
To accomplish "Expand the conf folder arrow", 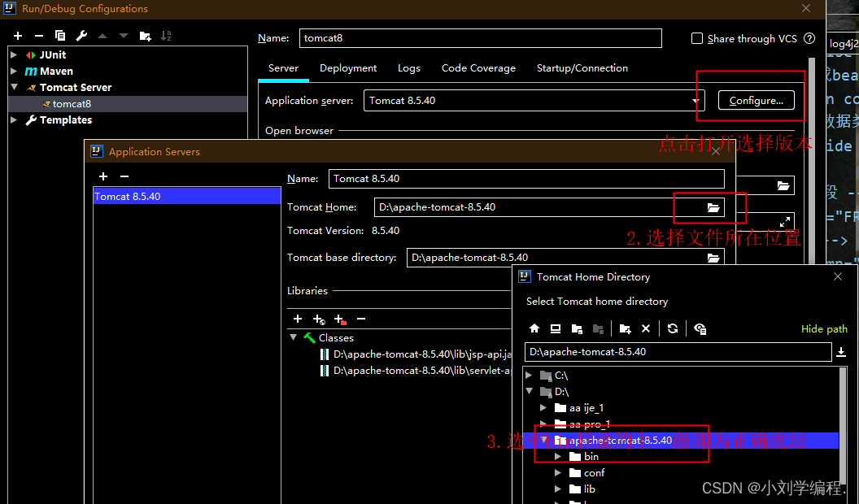I will tap(558, 473).
